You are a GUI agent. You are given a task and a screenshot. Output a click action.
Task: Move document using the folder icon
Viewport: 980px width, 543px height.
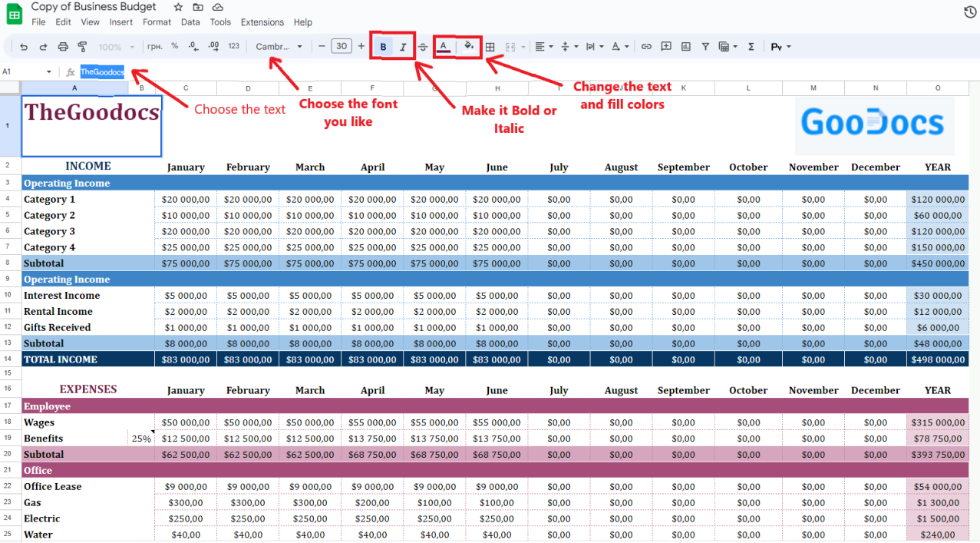[x=198, y=7]
